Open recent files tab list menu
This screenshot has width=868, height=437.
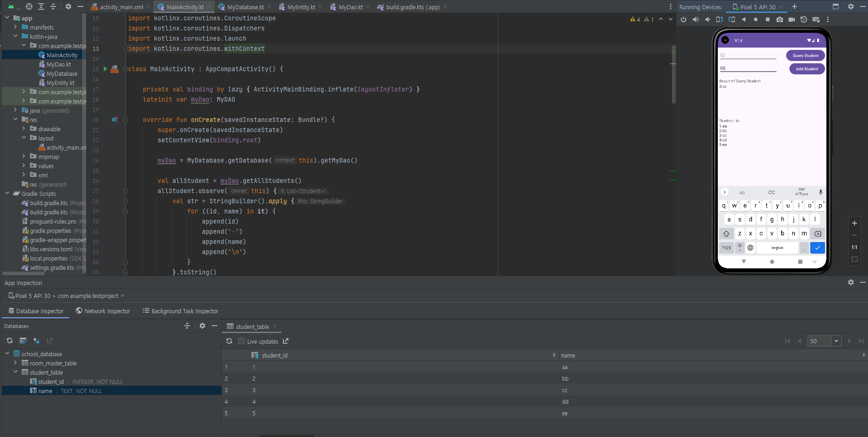[671, 6]
